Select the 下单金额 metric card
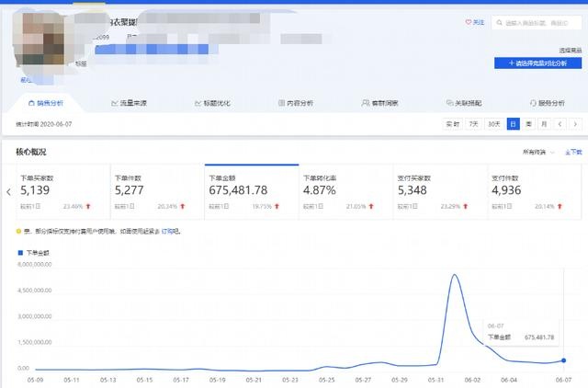This screenshot has height=388, width=588. pyautogui.click(x=252, y=191)
